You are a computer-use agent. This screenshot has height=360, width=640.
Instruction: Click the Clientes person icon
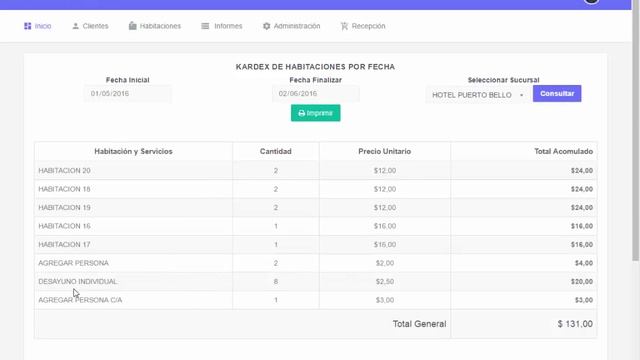[76, 26]
